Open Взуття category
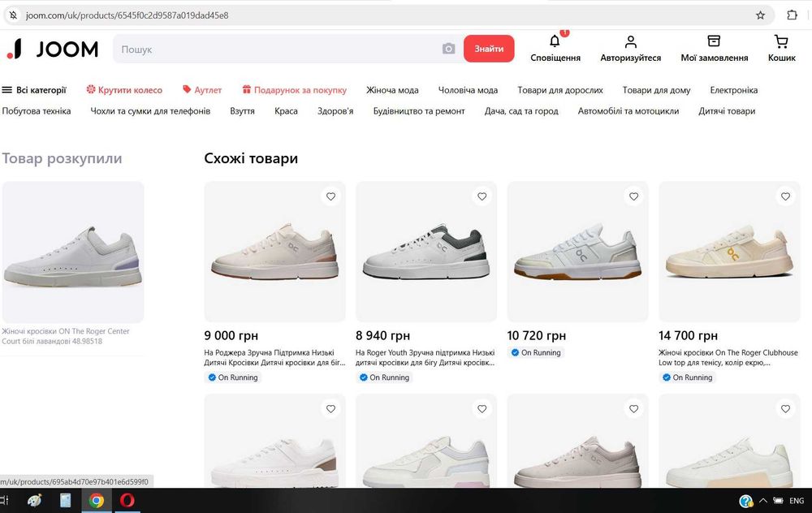Viewport: 812px width, 513px height. (x=242, y=110)
